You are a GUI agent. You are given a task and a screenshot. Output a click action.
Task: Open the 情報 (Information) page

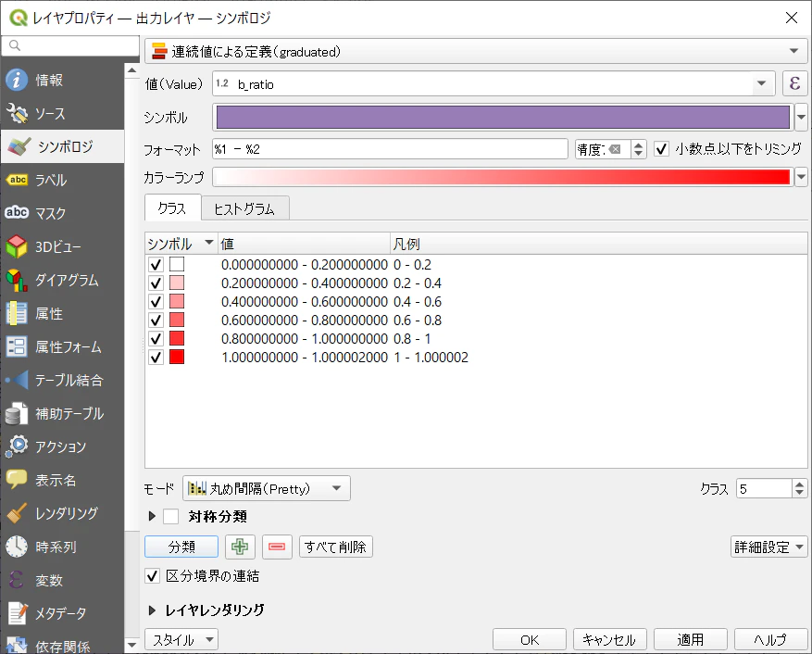62,81
